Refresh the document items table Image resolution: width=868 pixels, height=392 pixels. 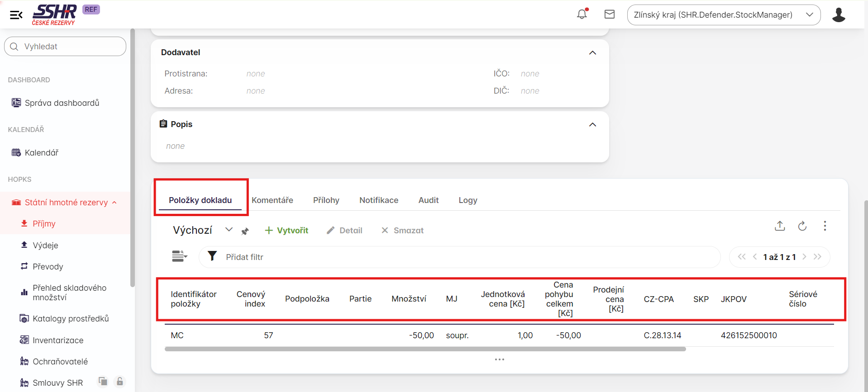(802, 226)
